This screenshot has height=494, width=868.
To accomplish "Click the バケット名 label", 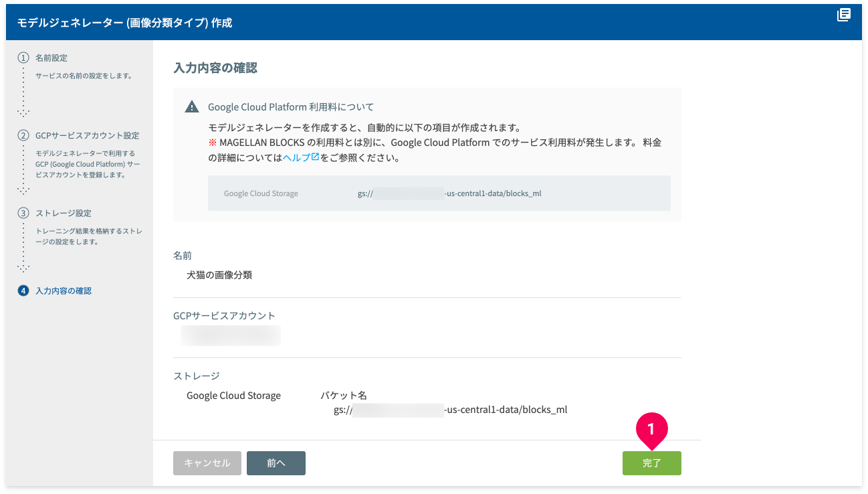I will pos(344,396).
